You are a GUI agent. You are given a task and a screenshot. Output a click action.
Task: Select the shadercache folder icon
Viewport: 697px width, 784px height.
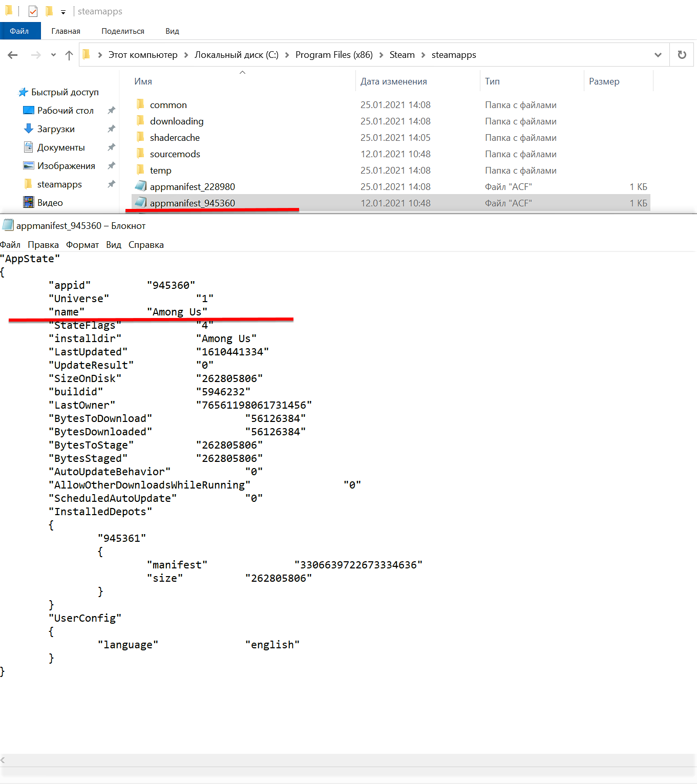[x=141, y=137]
